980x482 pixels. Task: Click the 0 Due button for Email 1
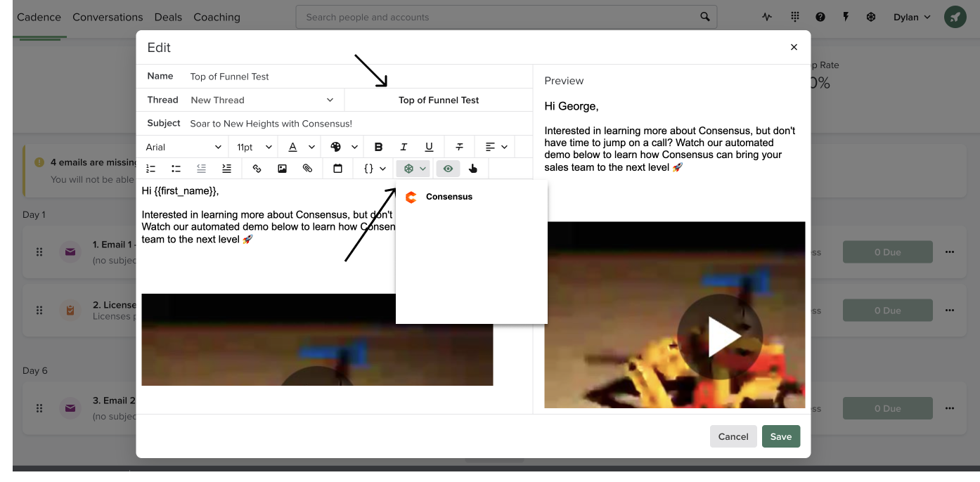887,252
